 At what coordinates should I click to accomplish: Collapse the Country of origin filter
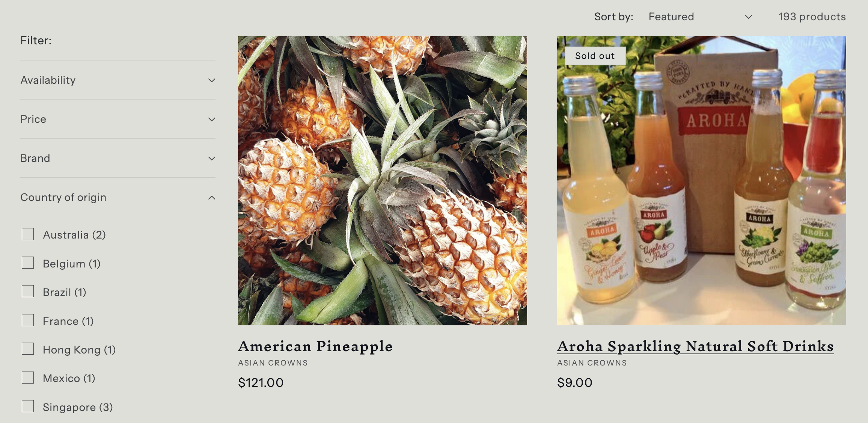[212, 198]
